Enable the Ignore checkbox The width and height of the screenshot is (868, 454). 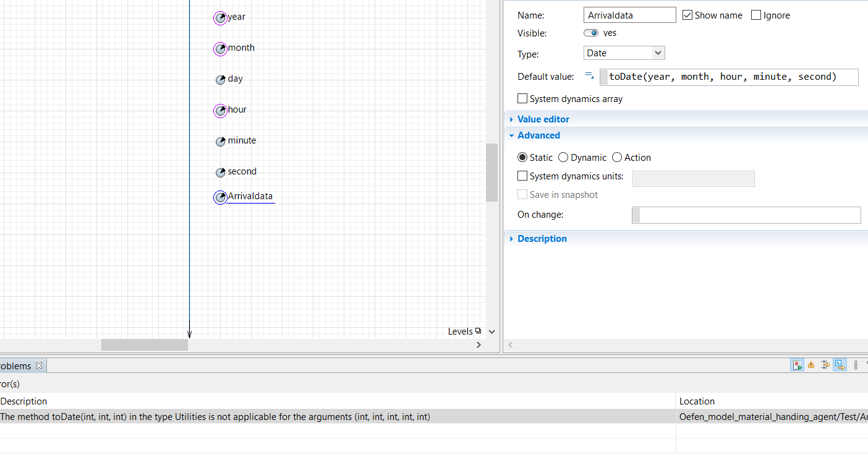pyautogui.click(x=756, y=15)
